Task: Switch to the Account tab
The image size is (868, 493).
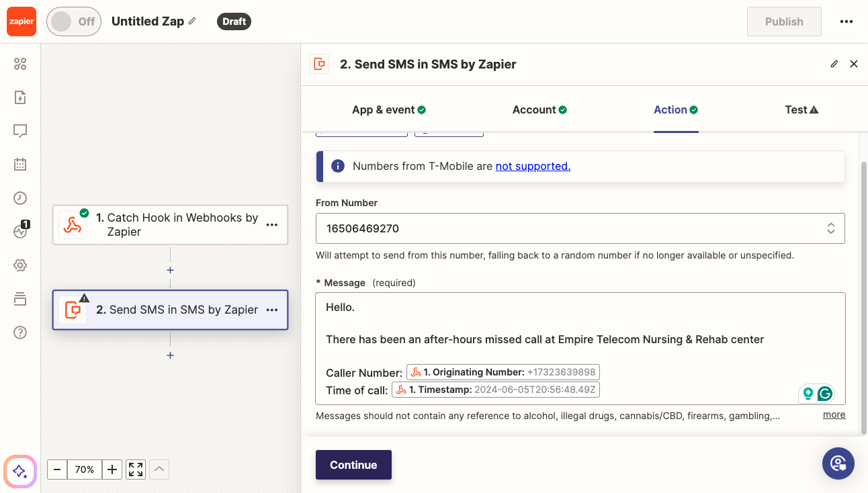Action: (539, 109)
